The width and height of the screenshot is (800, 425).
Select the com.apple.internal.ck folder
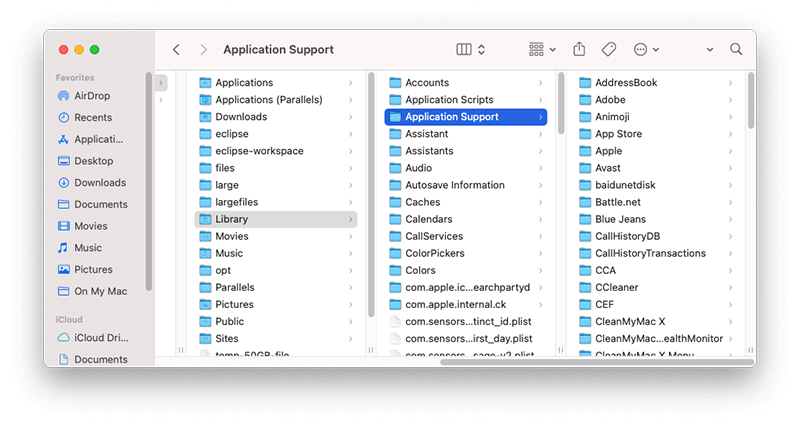466,305
